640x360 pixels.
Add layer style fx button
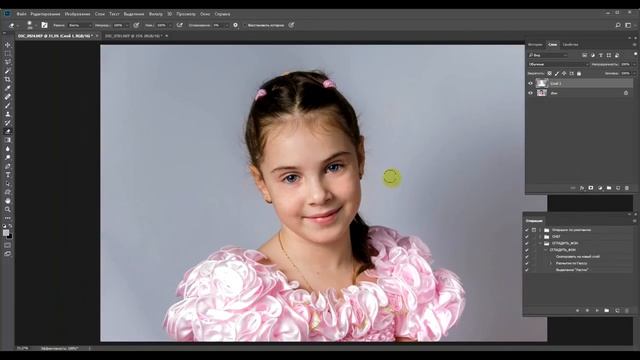tap(582, 188)
